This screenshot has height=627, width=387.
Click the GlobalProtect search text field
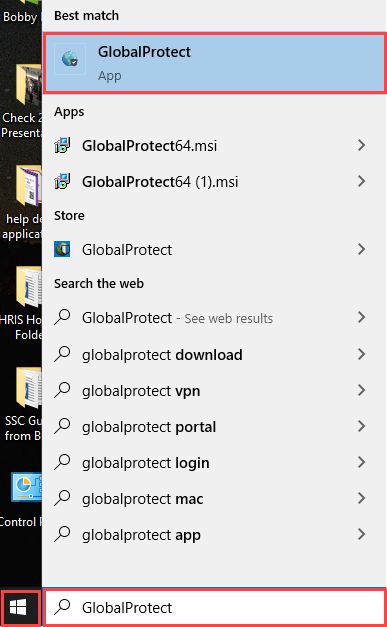click(x=214, y=607)
